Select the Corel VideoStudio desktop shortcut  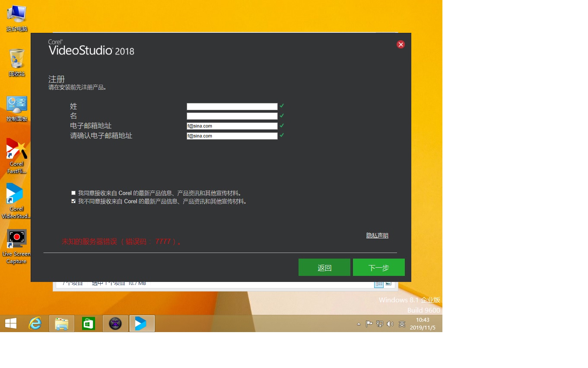point(16,201)
